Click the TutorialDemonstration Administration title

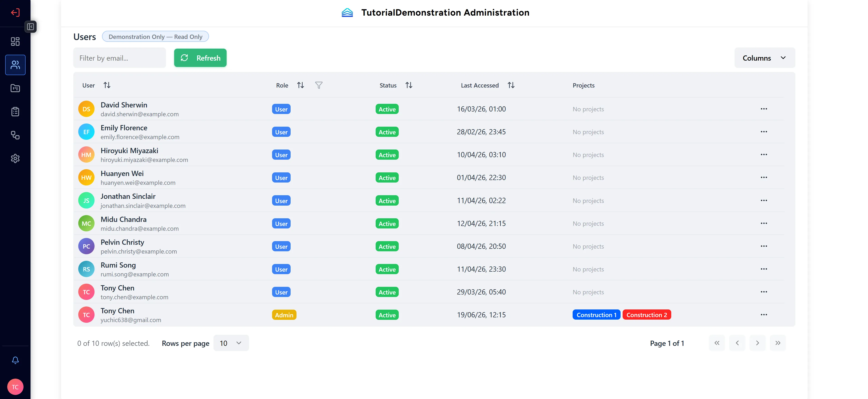coord(445,12)
